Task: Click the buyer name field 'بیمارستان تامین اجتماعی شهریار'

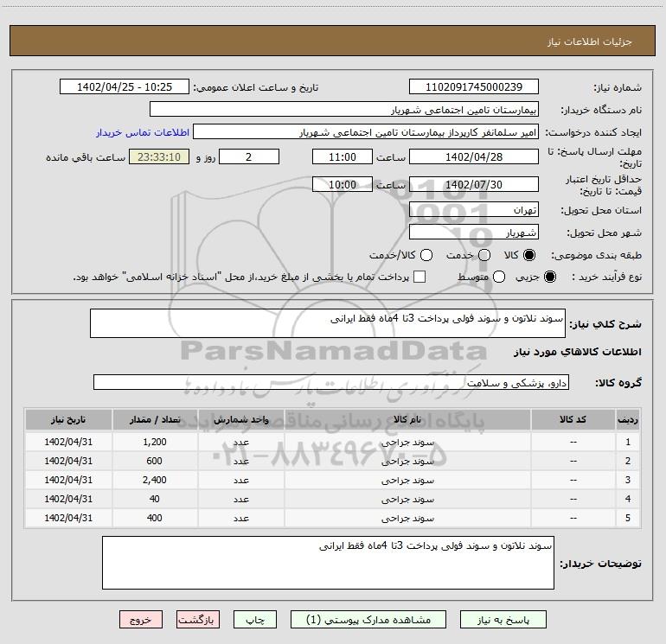Action: pyautogui.click(x=344, y=109)
